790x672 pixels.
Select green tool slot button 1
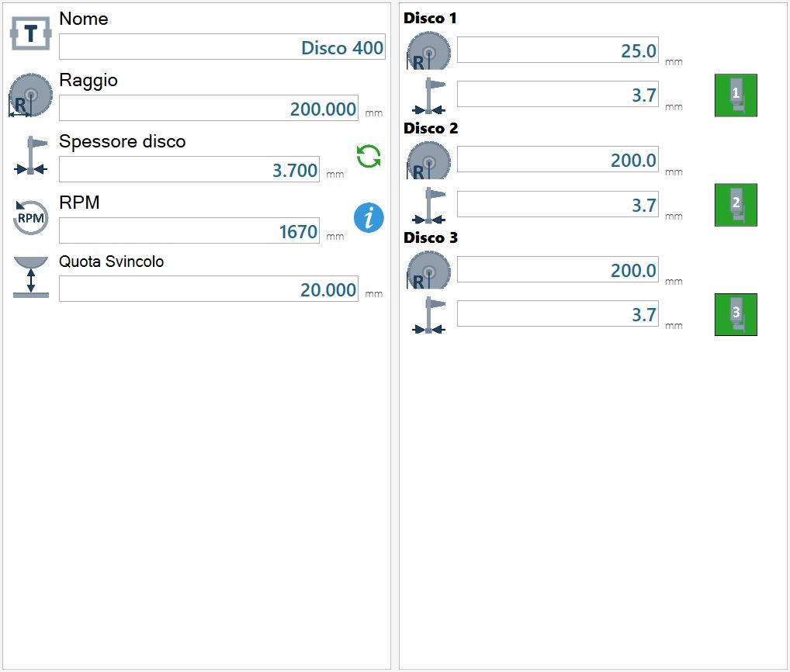(736, 95)
